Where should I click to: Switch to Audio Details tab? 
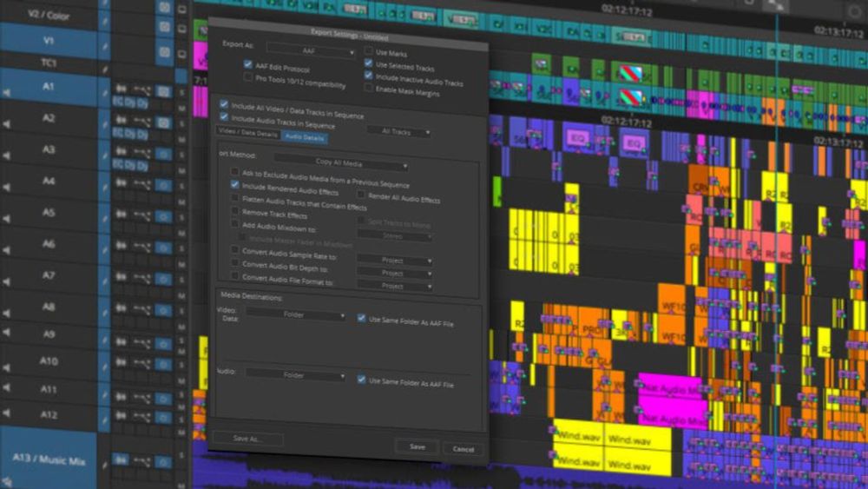point(305,136)
